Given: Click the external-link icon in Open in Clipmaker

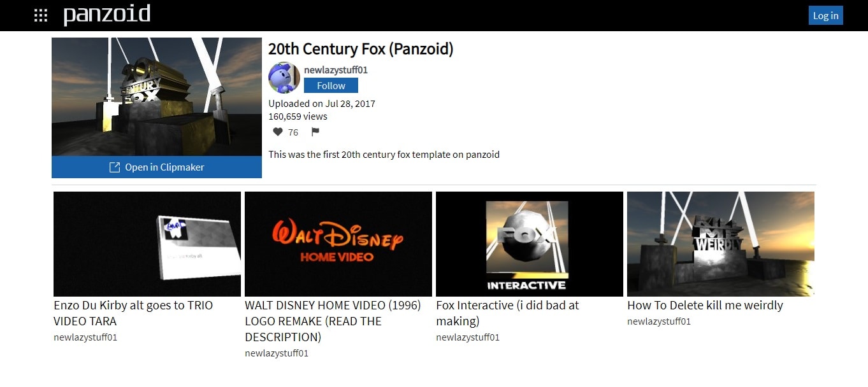Looking at the screenshot, I should tap(115, 167).
